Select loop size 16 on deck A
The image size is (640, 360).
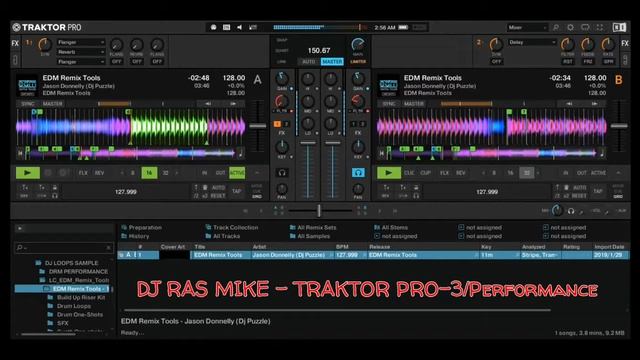point(149,173)
